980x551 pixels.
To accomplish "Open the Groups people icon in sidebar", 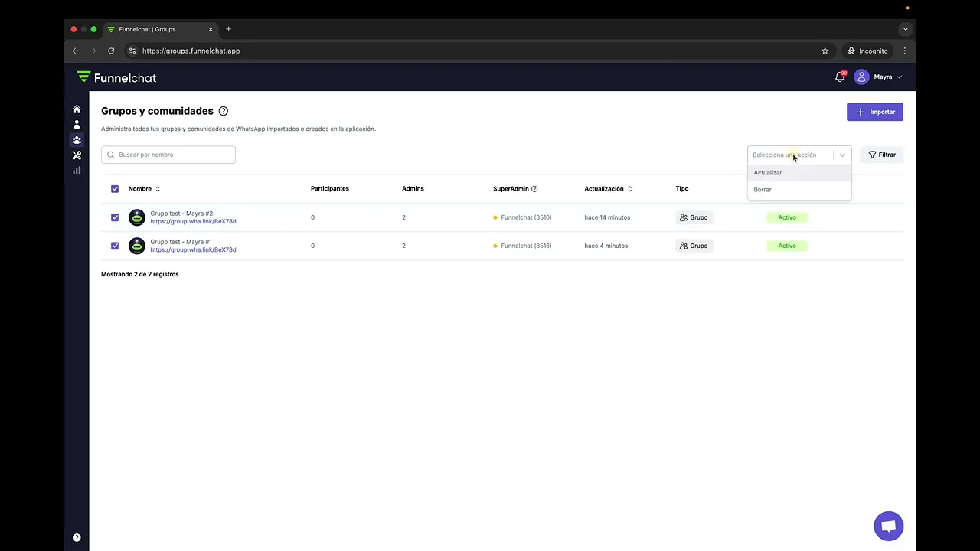I will (x=77, y=140).
